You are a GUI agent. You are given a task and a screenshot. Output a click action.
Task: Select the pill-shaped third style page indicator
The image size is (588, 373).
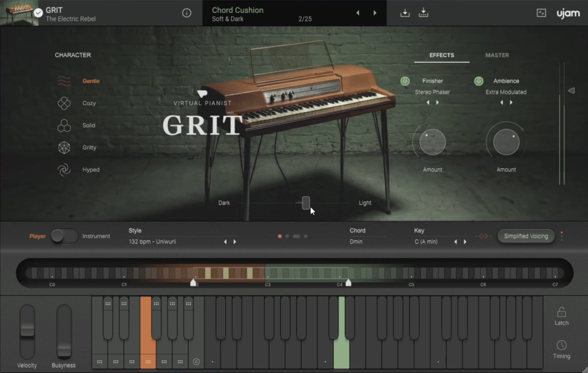[x=296, y=236]
